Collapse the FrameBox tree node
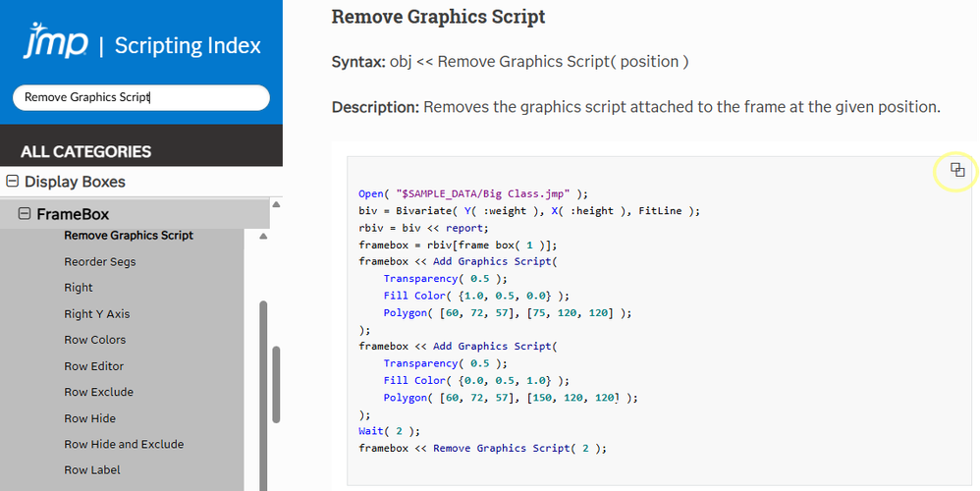The height and width of the screenshot is (491, 980). coord(25,214)
